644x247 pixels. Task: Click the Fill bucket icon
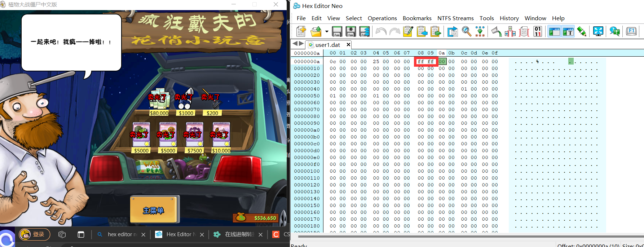(x=497, y=32)
